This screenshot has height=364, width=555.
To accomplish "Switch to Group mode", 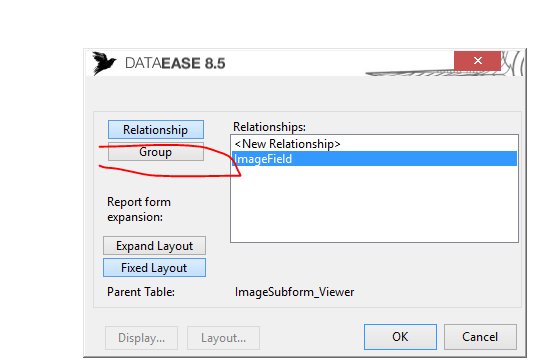I will click(x=156, y=152).
